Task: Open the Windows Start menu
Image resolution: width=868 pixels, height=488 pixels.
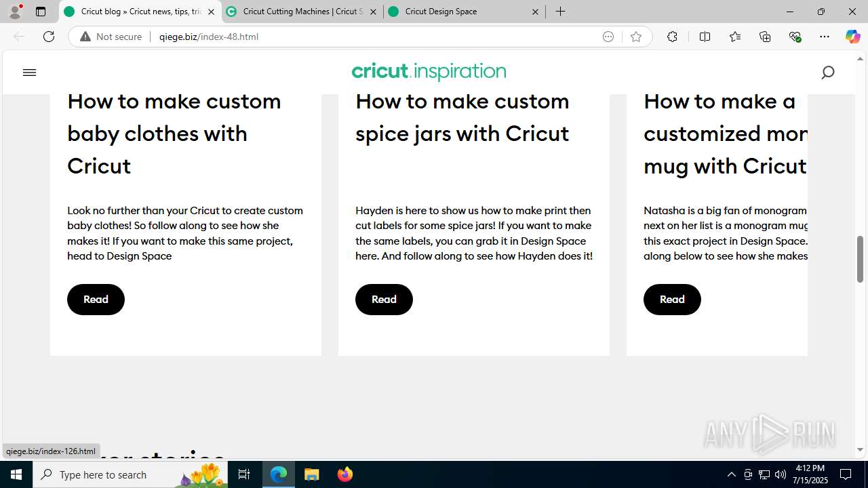Action: (x=16, y=474)
